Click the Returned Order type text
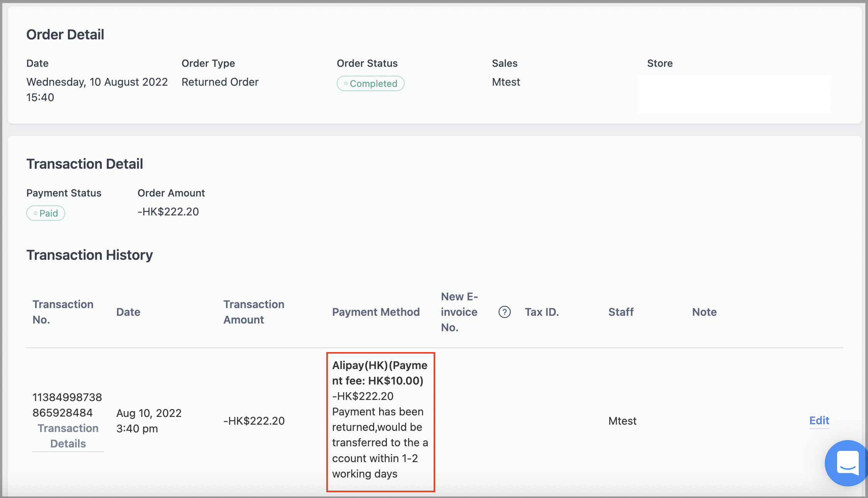 (220, 82)
